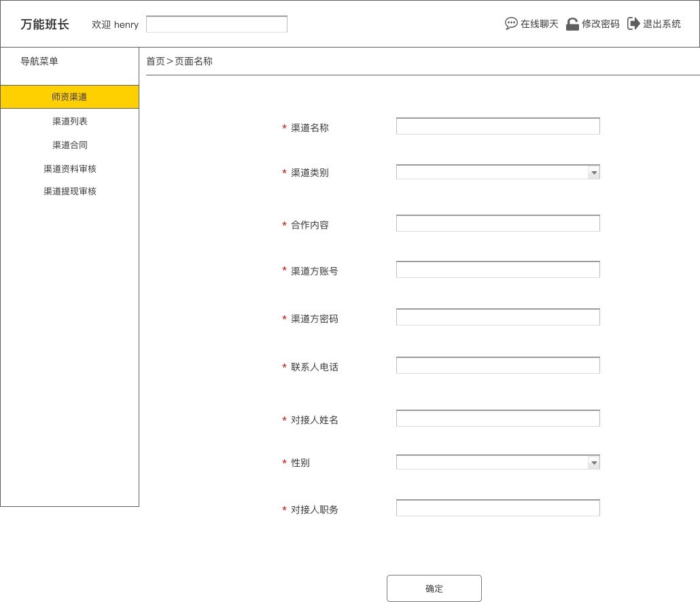Click into the 合作内容 input box
This screenshot has width=700, height=602.
point(497,224)
